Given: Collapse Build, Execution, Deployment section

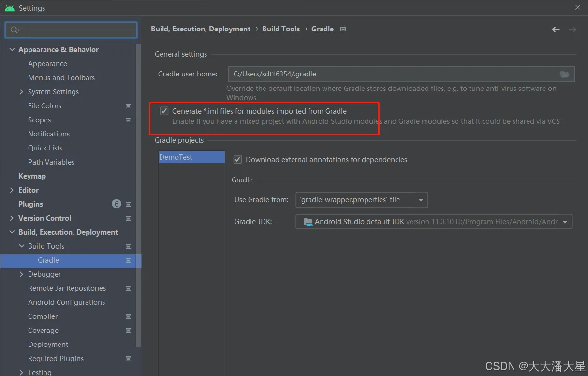Looking at the screenshot, I should pyautogui.click(x=12, y=232).
